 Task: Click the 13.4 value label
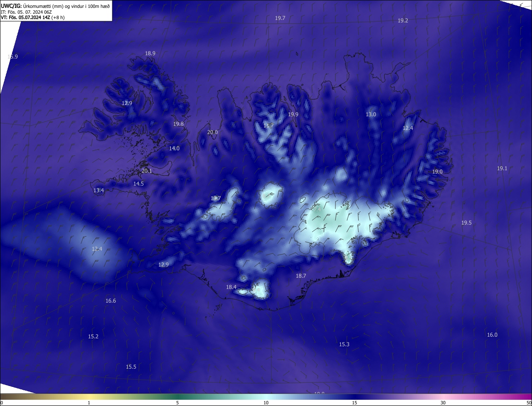(x=99, y=191)
